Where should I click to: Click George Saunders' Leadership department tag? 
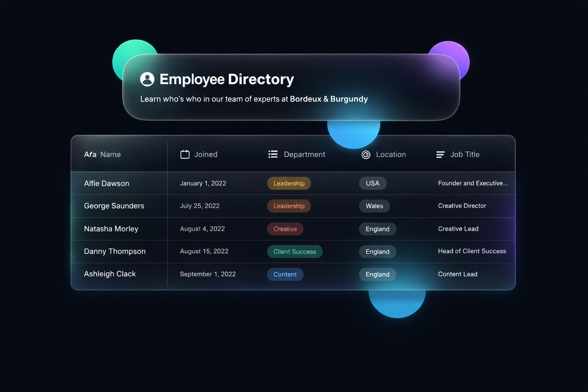click(x=289, y=206)
